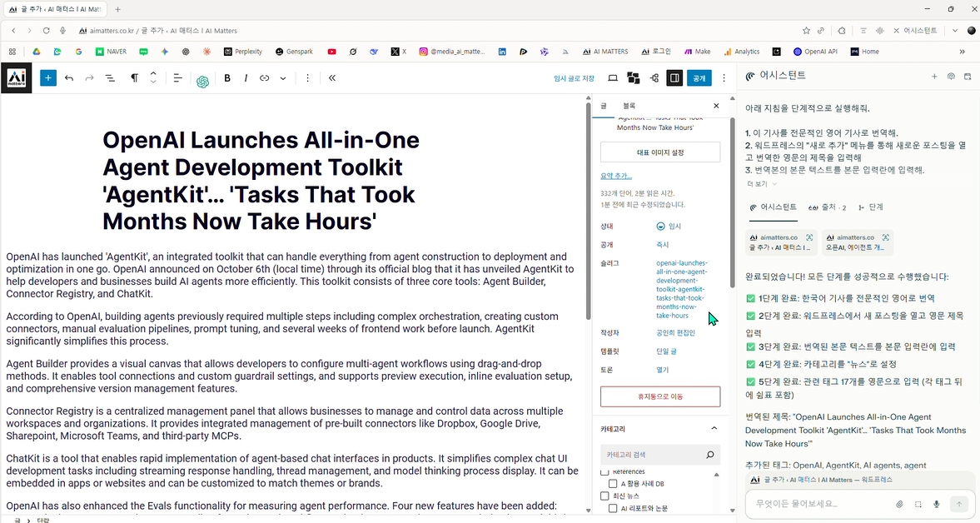Select the A 활용 사례 DB checkbox
The height and width of the screenshot is (523, 980).
pyautogui.click(x=614, y=484)
